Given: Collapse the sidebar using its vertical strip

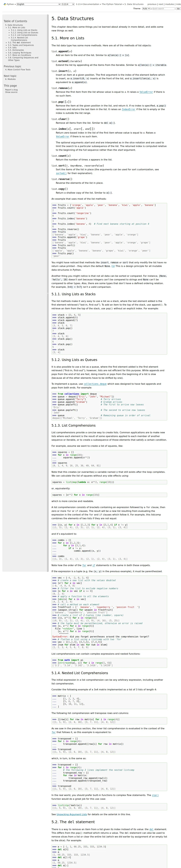Looking at the screenshot, I should tap(48, 293).
